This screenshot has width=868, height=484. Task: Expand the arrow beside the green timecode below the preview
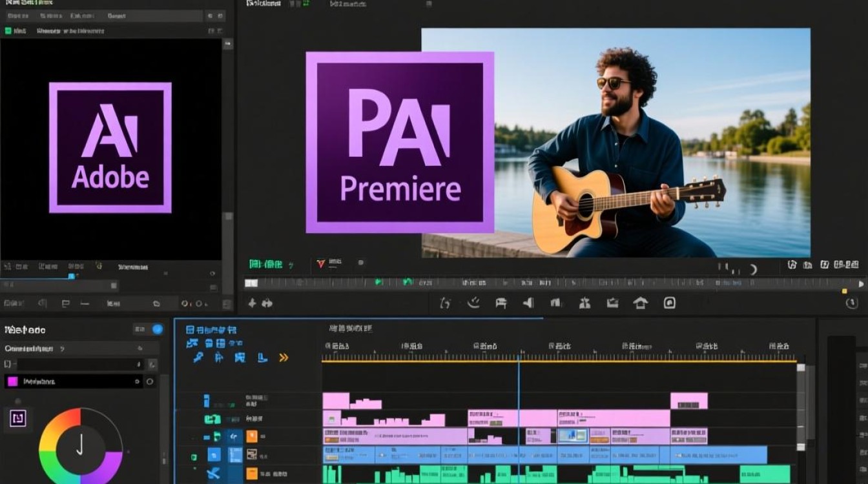pos(291,265)
